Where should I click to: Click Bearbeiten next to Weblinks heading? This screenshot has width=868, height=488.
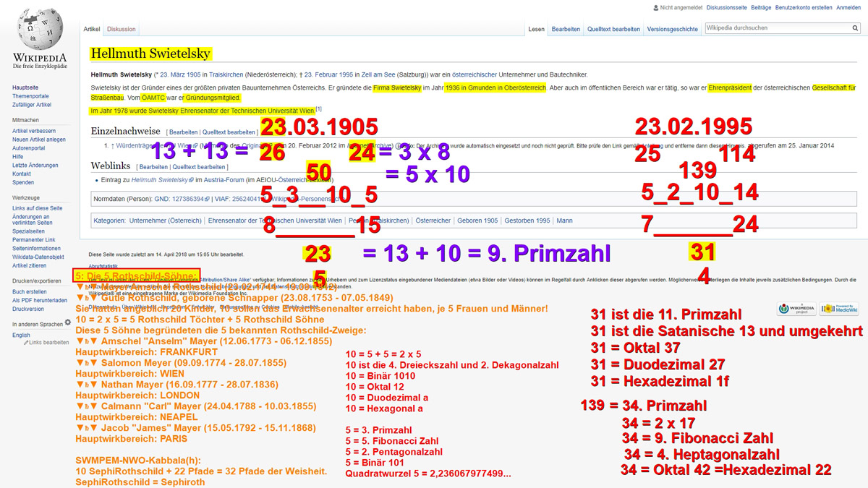point(154,167)
